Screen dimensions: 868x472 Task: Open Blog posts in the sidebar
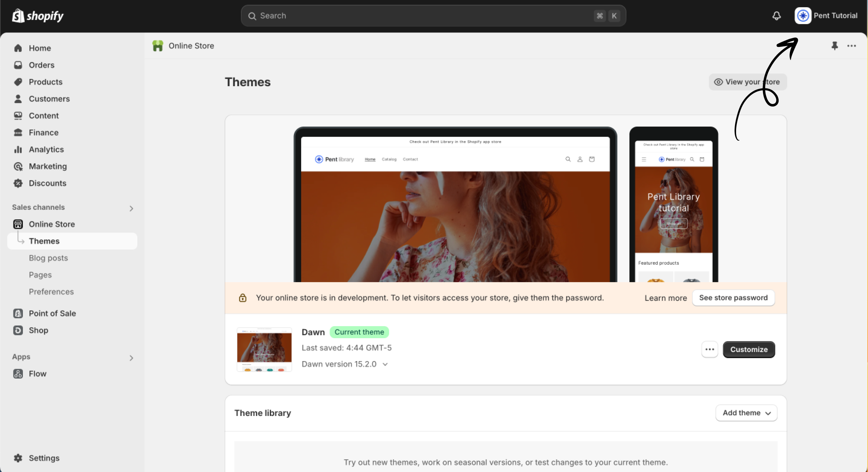(48, 258)
